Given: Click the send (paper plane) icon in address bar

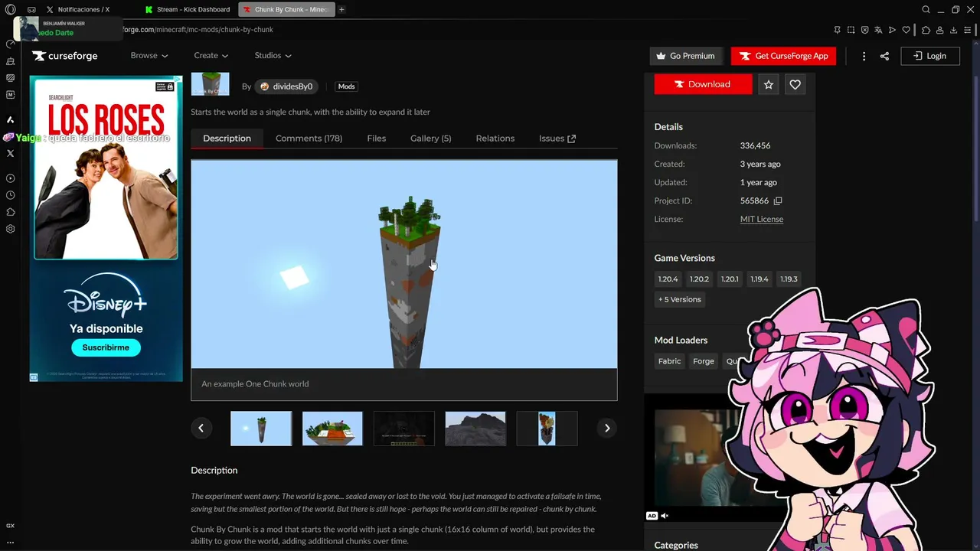Looking at the screenshot, I should click(892, 30).
